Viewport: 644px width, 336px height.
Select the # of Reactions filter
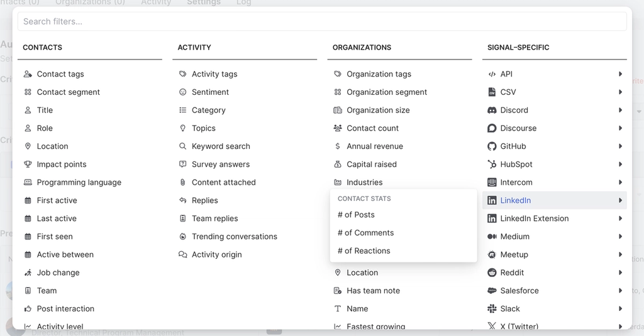tap(364, 251)
